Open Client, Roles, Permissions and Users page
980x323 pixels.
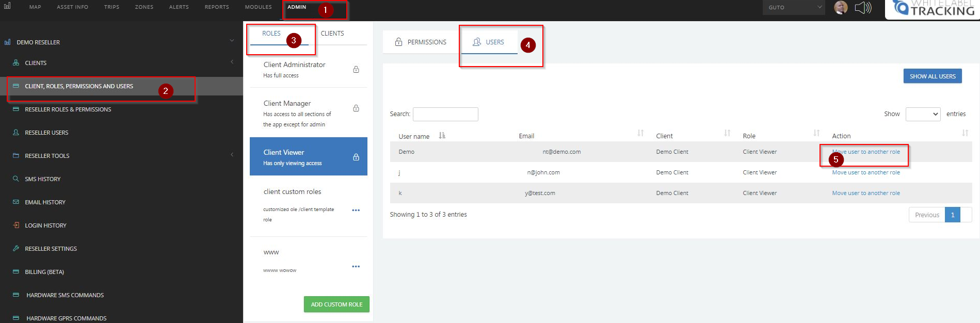pyautogui.click(x=79, y=86)
